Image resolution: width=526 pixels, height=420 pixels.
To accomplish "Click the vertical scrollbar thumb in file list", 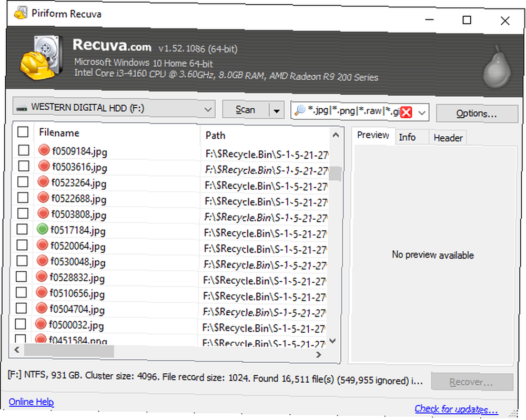I will click(x=335, y=173).
